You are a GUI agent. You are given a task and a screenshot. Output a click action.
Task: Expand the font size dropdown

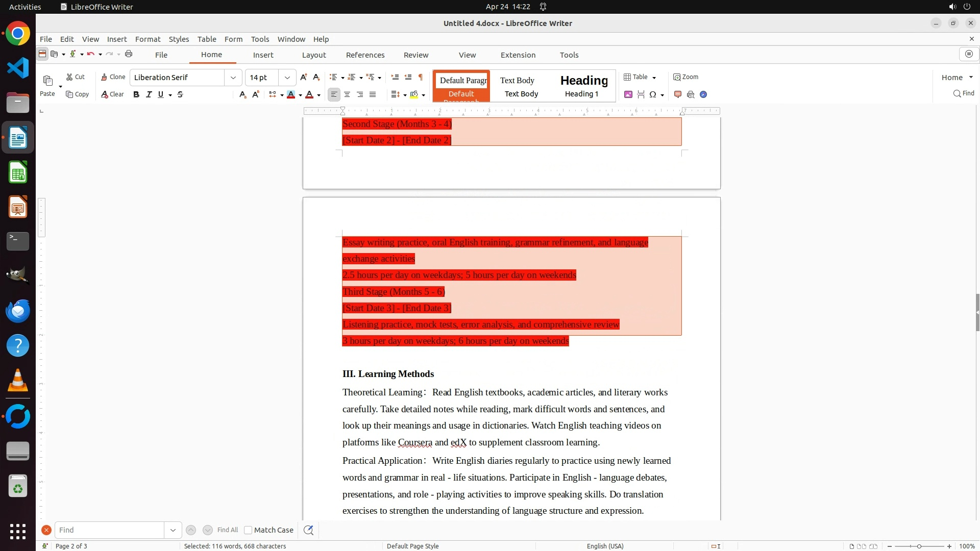287,78
